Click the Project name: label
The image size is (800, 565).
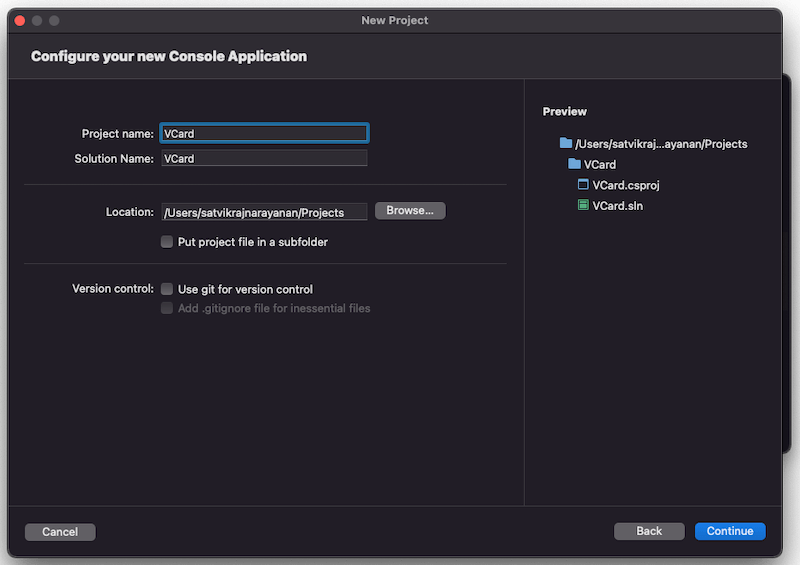[117, 134]
